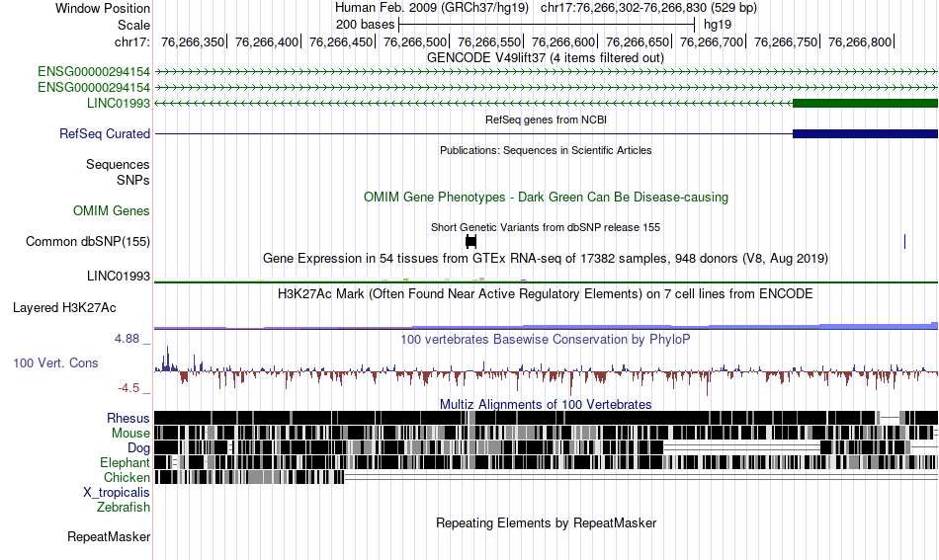Click the dark blue RefSeq exon block
939x560 pixels.
(865, 134)
